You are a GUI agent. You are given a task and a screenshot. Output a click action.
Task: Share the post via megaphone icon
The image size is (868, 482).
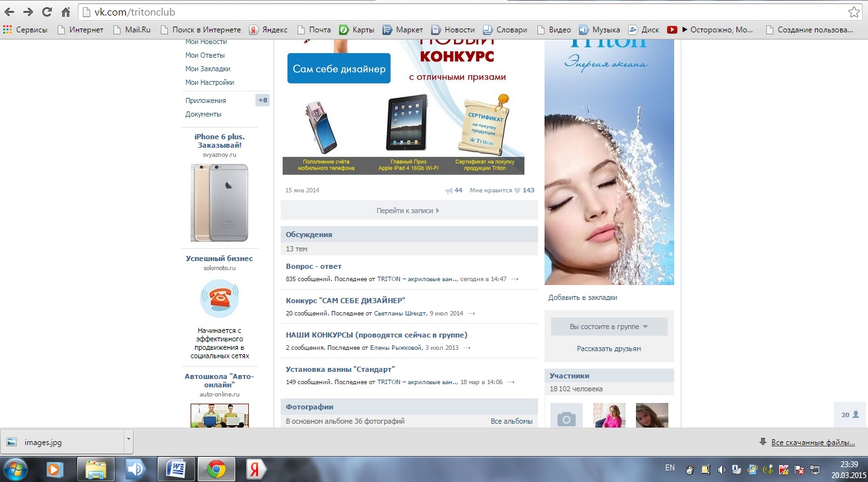coord(449,190)
